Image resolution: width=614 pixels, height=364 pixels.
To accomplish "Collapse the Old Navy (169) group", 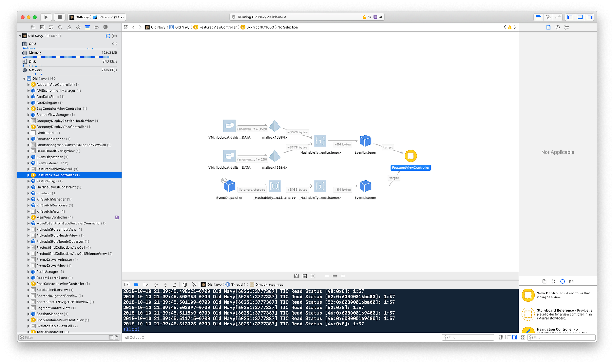I will [24, 79].
